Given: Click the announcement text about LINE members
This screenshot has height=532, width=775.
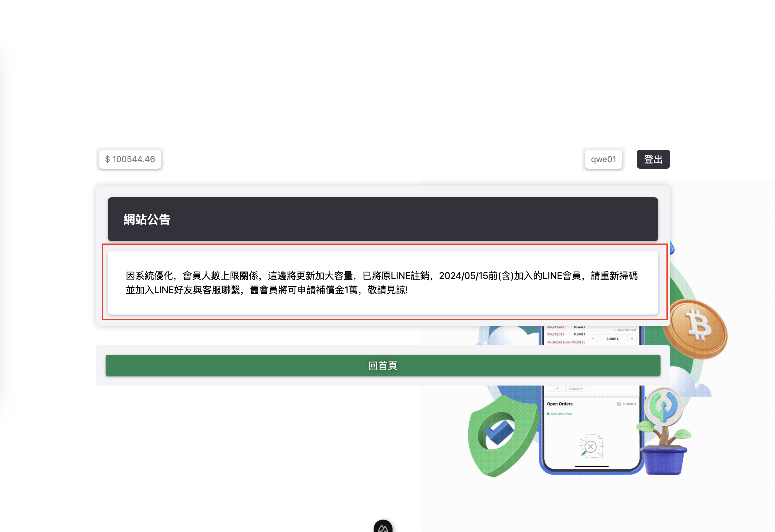Looking at the screenshot, I should [x=382, y=283].
